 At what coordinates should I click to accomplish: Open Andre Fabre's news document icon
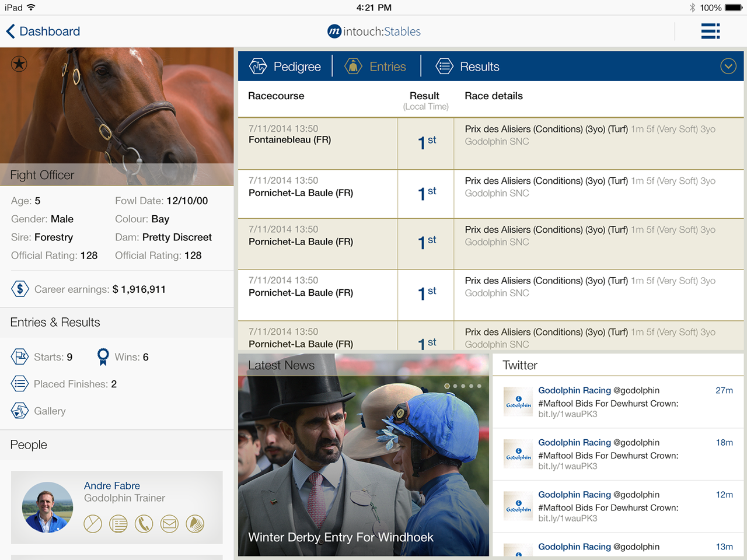[x=118, y=524]
